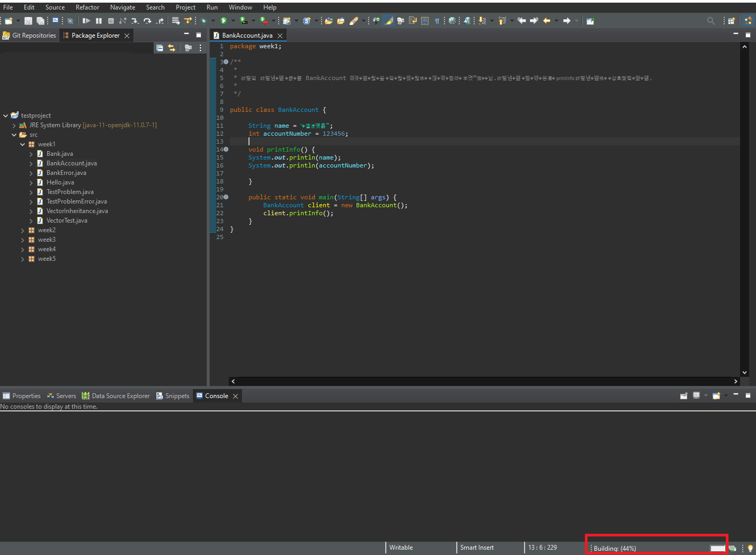
Task: Click the Back navigation yellow arrow
Action: [547, 21]
